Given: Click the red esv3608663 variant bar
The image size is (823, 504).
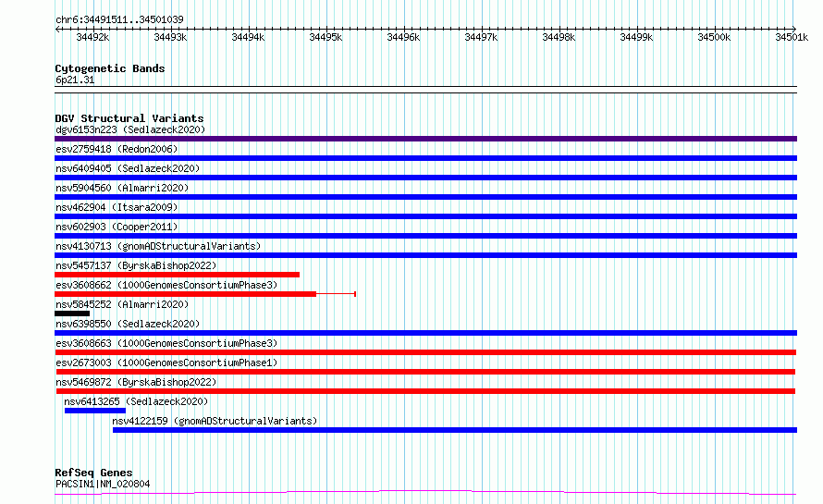Looking at the screenshot, I should pyautogui.click(x=425, y=352).
